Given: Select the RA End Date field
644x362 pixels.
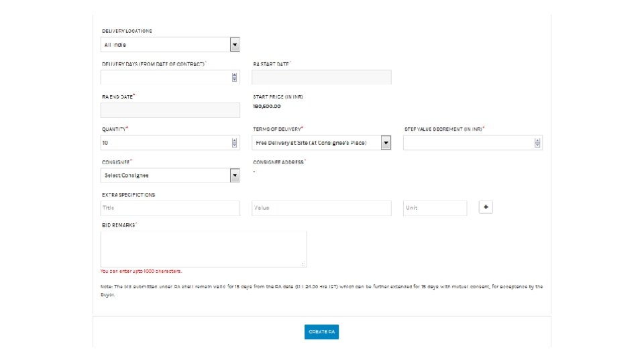Looking at the screenshot, I should pyautogui.click(x=170, y=110).
